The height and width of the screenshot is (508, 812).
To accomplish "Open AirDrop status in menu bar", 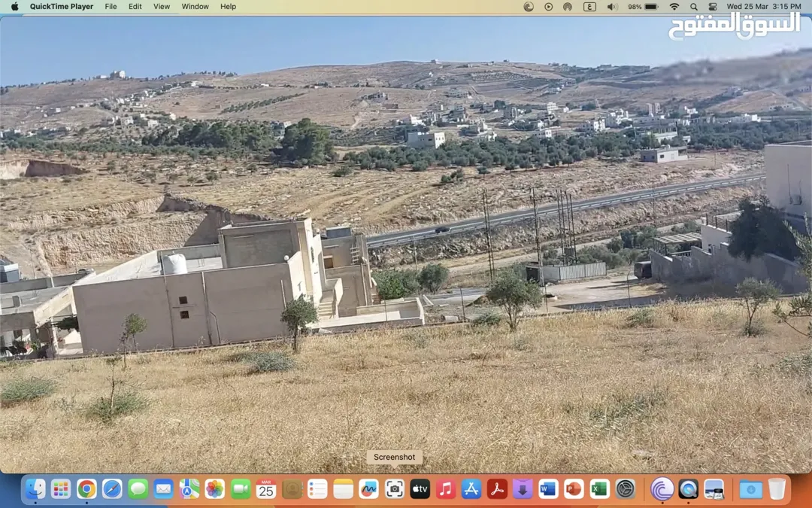I will click(568, 7).
